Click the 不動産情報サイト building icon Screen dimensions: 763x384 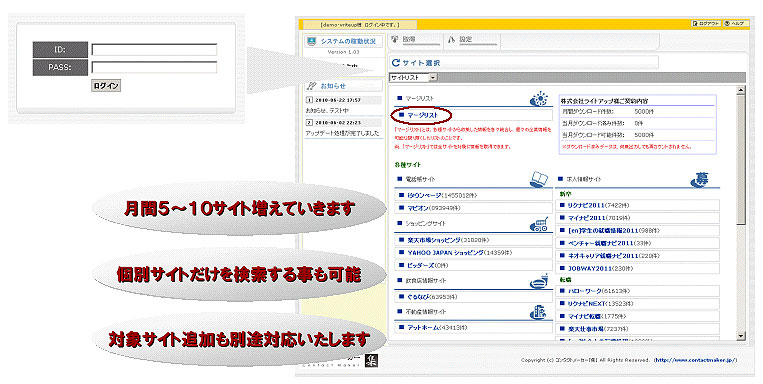click(x=538, y=312)
